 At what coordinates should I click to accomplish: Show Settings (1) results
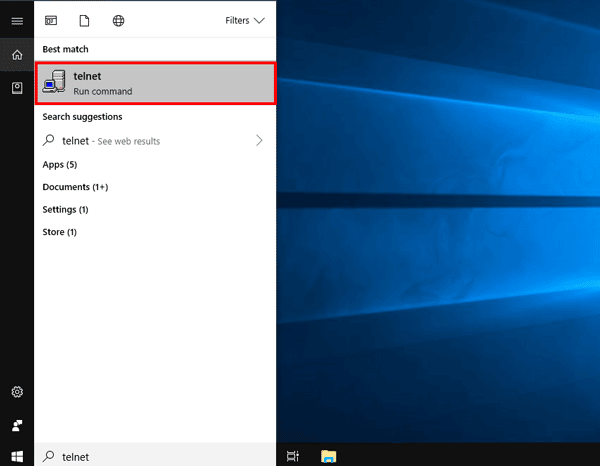click(65, 210)
